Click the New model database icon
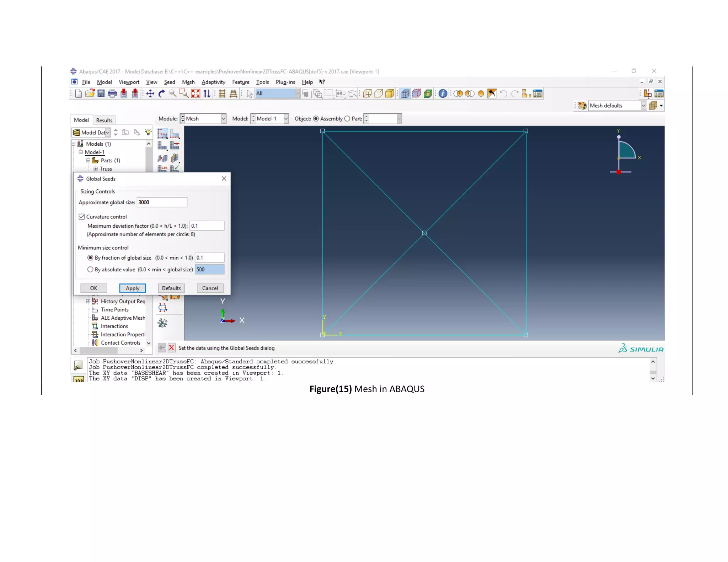The image size is (728, 562). pyautogui.click(x=79, y=94)
